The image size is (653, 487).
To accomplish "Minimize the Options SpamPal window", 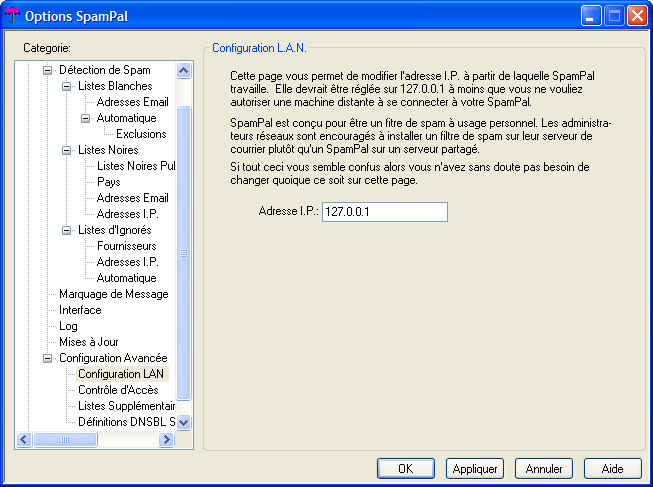I will click(591, 16).
